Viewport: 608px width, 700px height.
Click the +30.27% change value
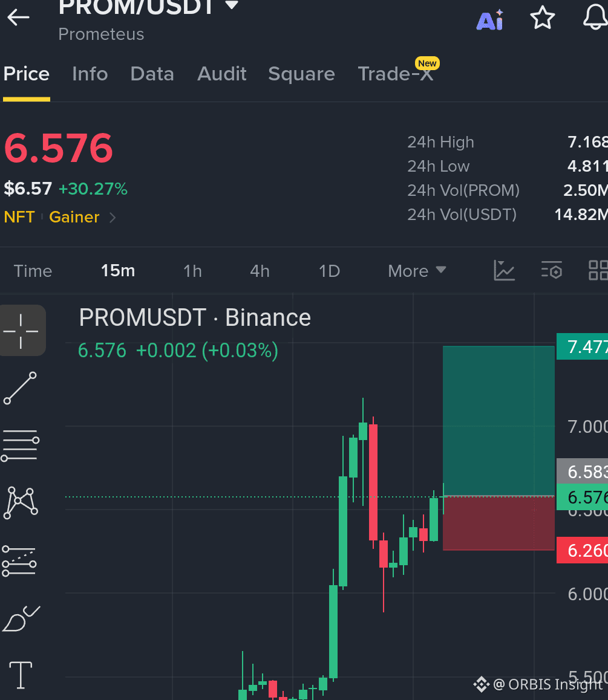[x=93, y=189]
